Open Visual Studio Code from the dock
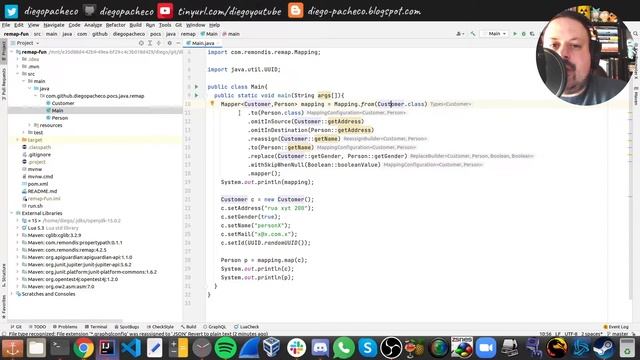 tap(131, 348)
